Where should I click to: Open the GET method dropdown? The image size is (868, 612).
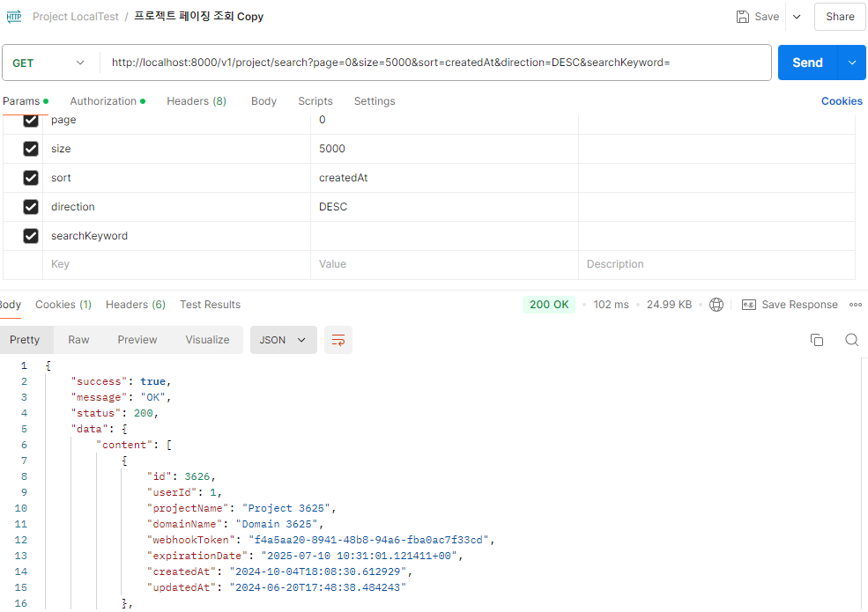tap(50, 63)
